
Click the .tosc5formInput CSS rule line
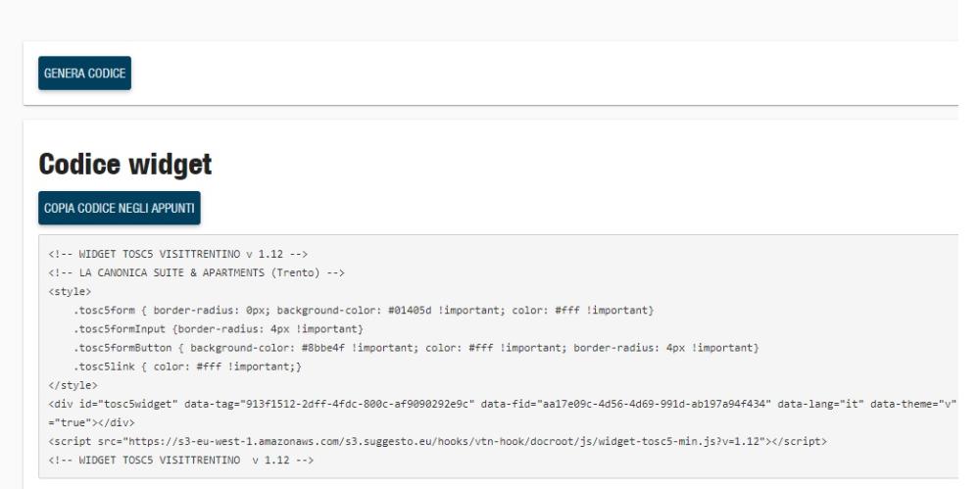[219, 328]
